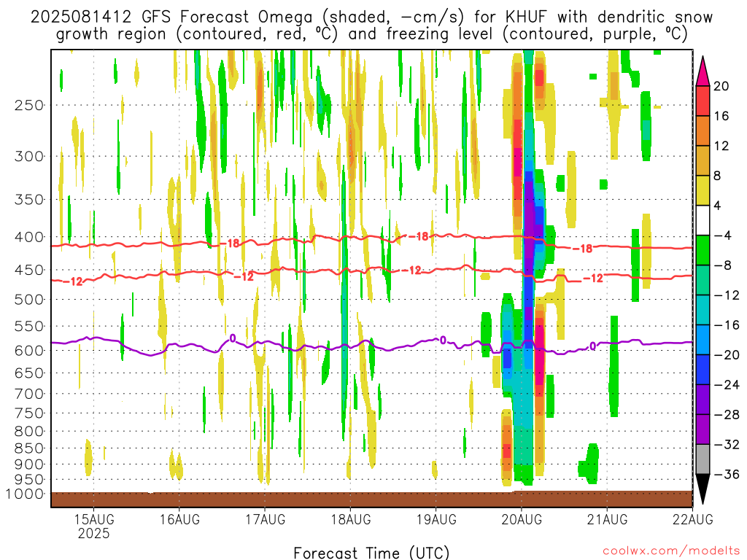Click the 950 pressure level label

(29, 480)
